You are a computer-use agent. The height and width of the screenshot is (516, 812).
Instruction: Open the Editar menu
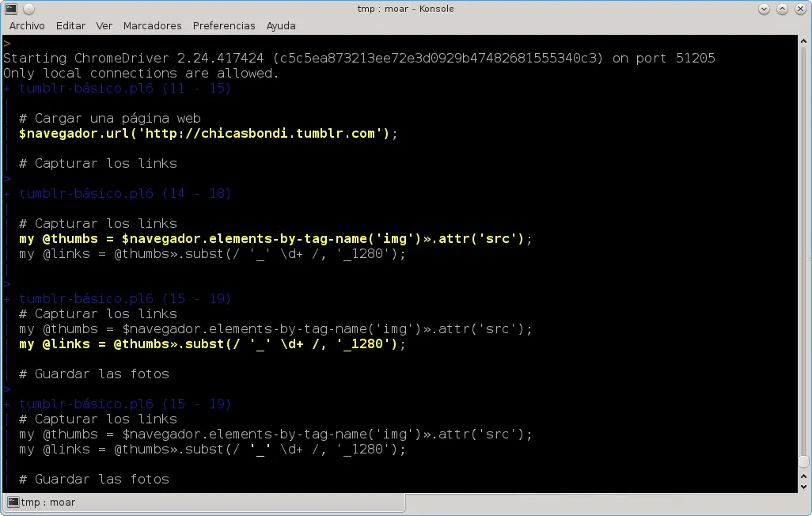(70, 26)
